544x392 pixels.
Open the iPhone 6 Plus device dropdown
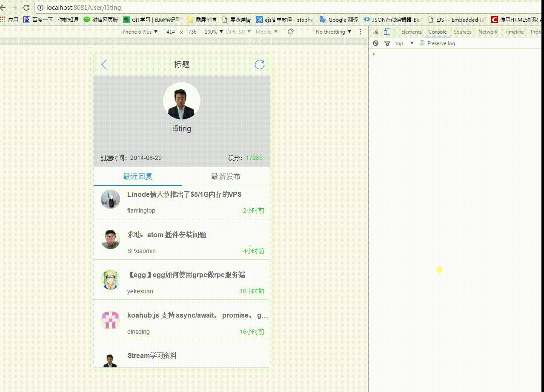[x=139, y=32]
